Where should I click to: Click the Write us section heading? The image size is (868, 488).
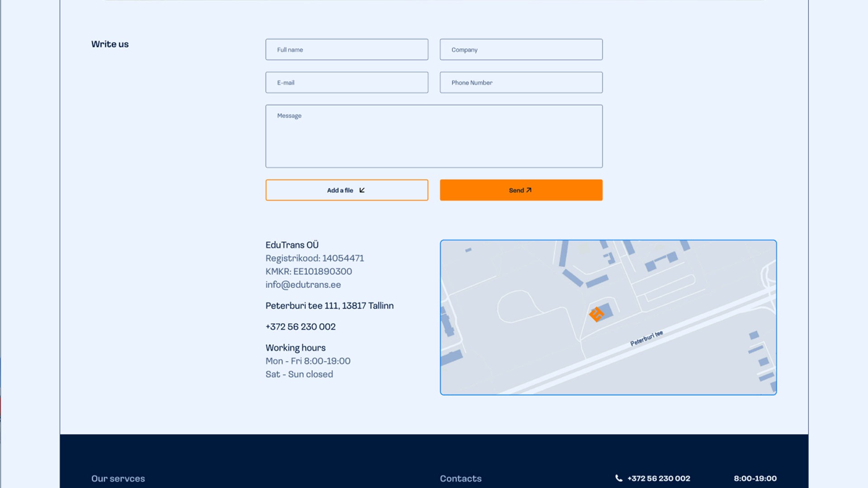110,44
